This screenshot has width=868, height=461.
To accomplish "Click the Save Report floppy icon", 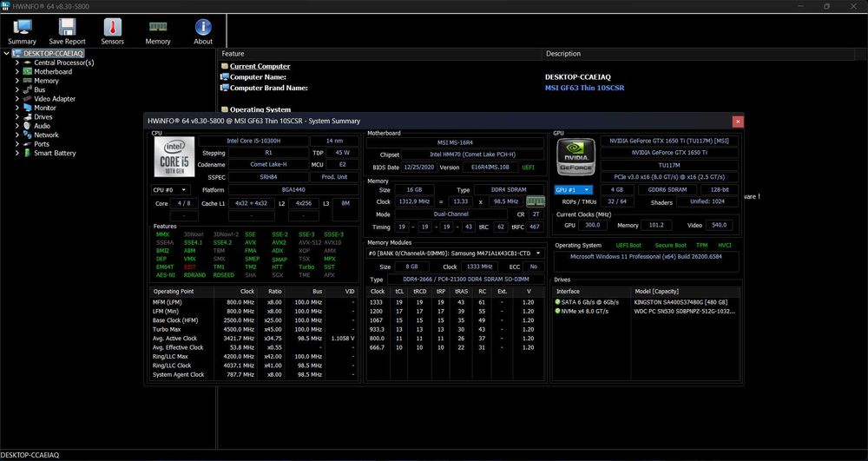I will coord(67,28).
